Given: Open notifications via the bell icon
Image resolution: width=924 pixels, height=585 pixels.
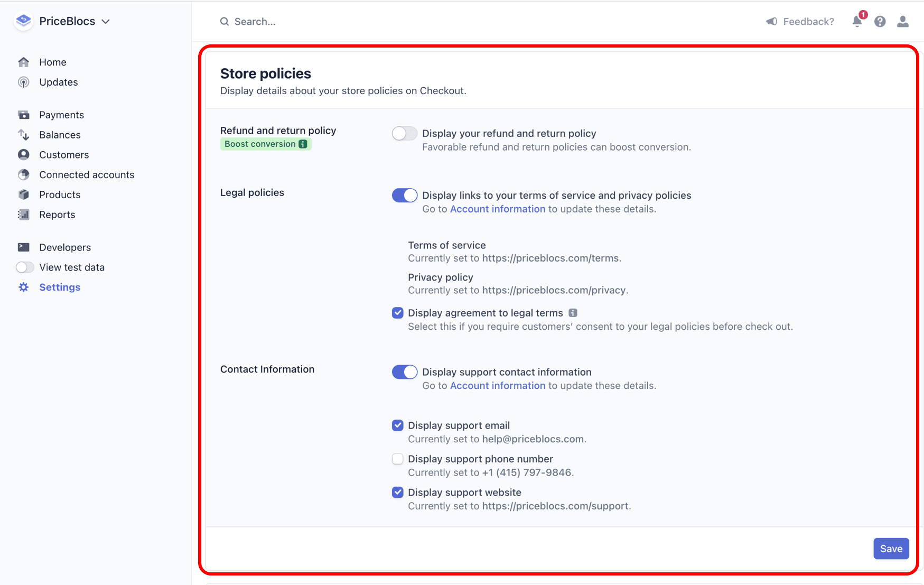Looking at the screenshot, I should 856,22.
